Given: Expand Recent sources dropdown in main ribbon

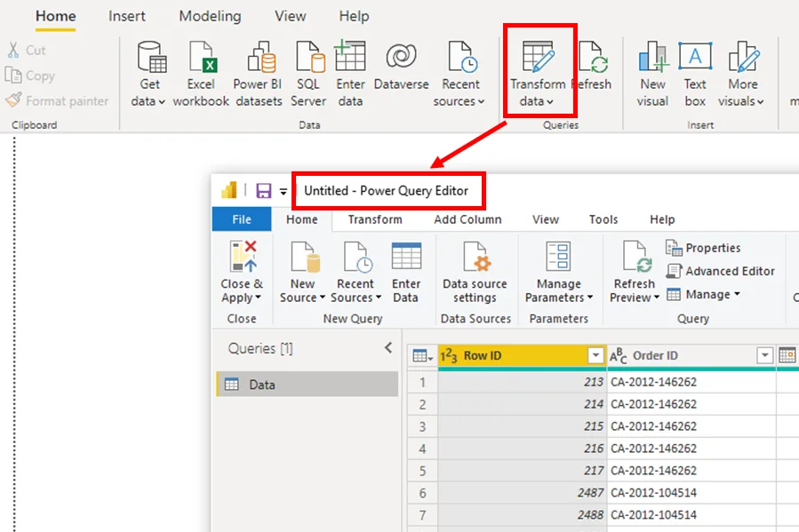Looking at the screenshot, I should [481, 102].
